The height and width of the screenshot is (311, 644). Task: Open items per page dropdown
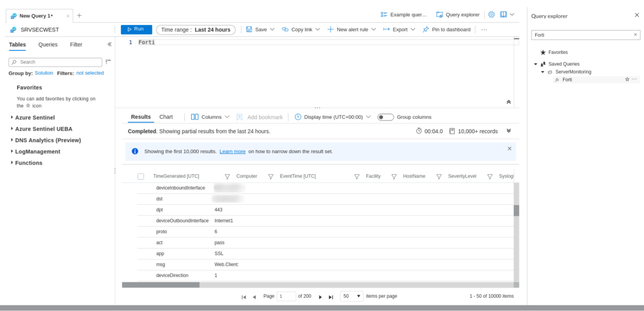352,296
